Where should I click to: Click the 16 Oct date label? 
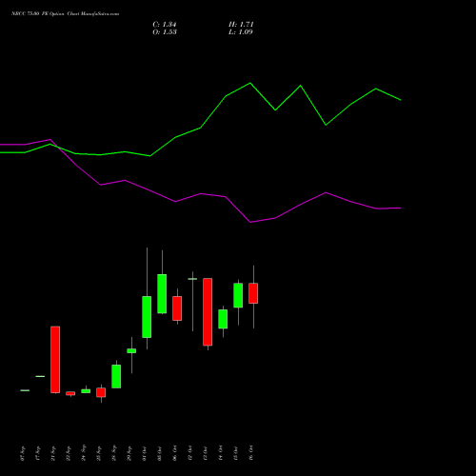click(x=251, y=453)
